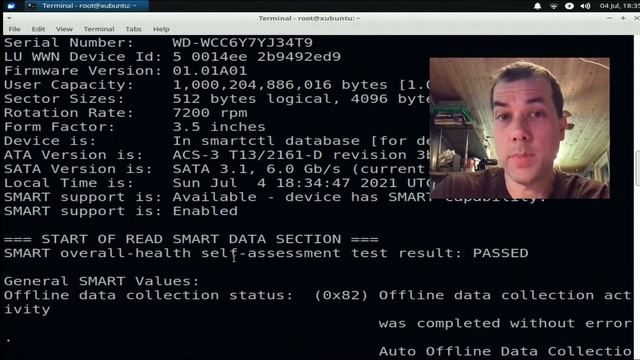The width and height of the screenshot is (640, 360).
Task: Click the LU WWN Device Id value
Action: pos(256,56)
